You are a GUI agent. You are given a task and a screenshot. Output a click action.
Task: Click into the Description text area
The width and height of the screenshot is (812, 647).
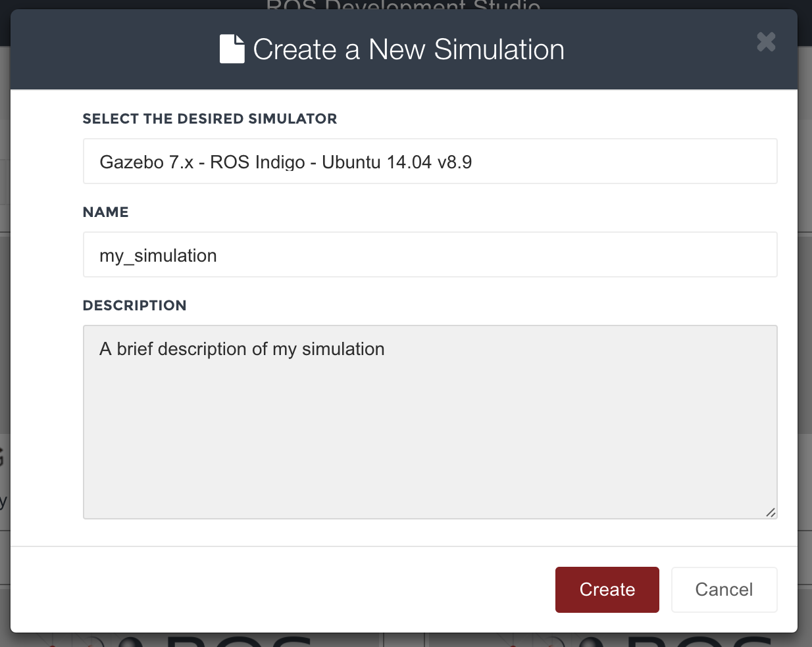click(x=430, y=422)
